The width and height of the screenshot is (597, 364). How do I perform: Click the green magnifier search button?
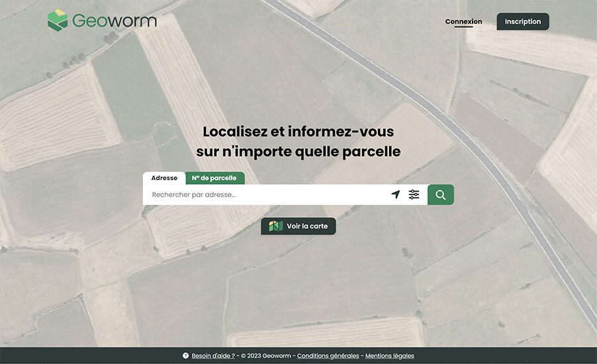(x=441, y=195)
